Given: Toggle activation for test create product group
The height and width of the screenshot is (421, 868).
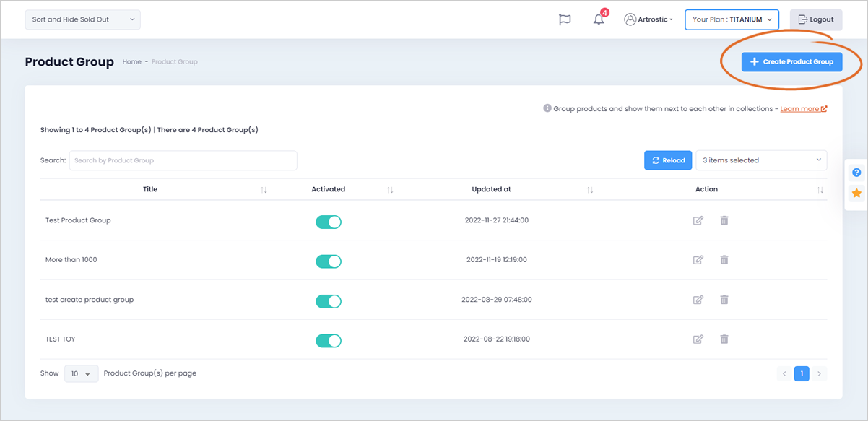Looking at the screenshot, I should (329, 301).
